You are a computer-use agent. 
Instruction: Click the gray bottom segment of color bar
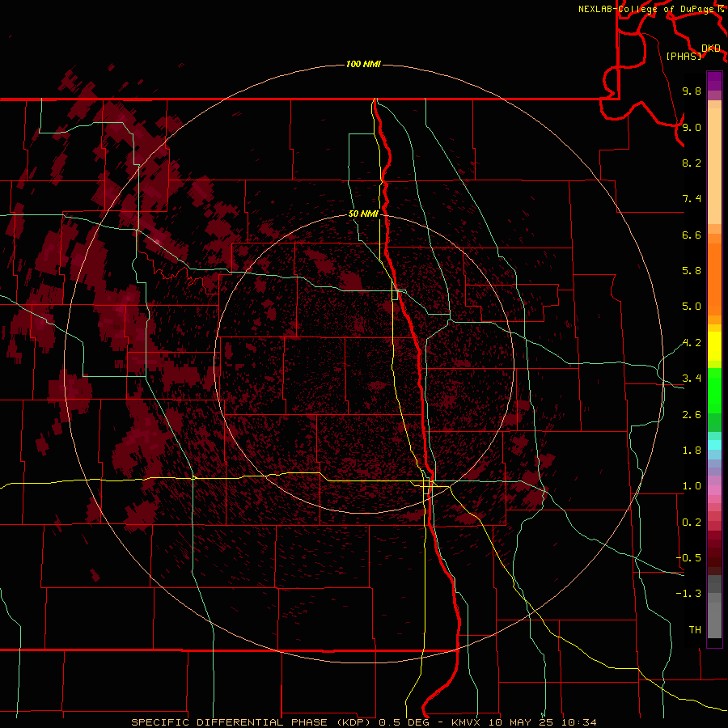click(714, 620)
